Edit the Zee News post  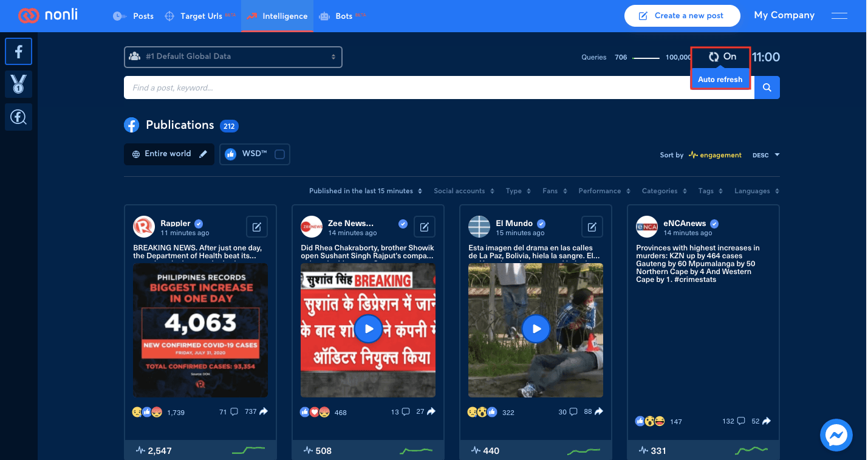425,227
